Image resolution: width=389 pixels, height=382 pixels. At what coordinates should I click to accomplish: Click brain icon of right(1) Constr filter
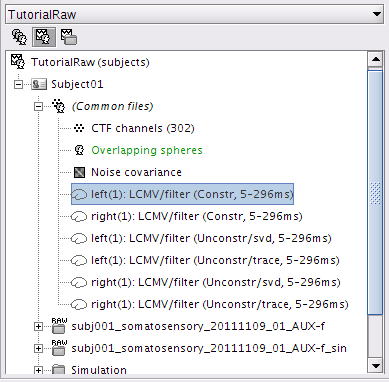[79, 217]
